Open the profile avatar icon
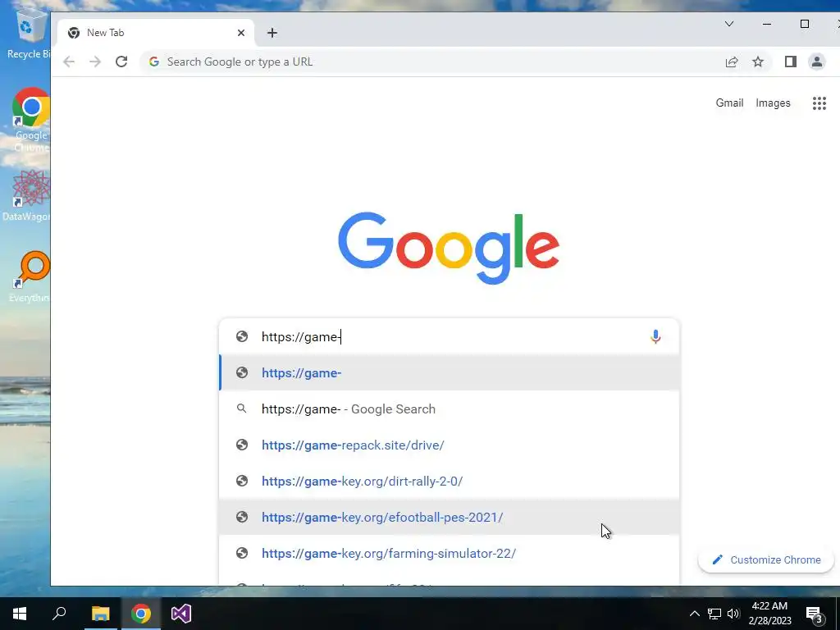840x630 pixels. 817,62
